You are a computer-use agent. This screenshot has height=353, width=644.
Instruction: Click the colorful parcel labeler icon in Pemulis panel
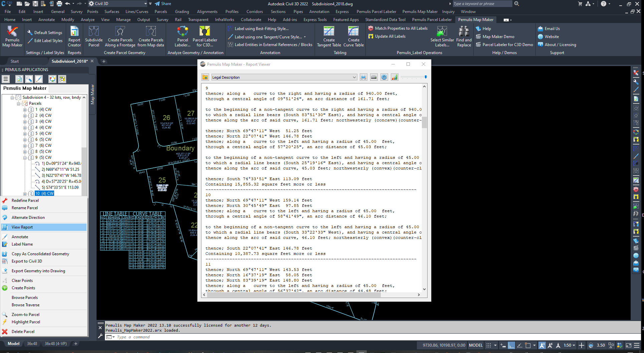click(x=52, y=79)
